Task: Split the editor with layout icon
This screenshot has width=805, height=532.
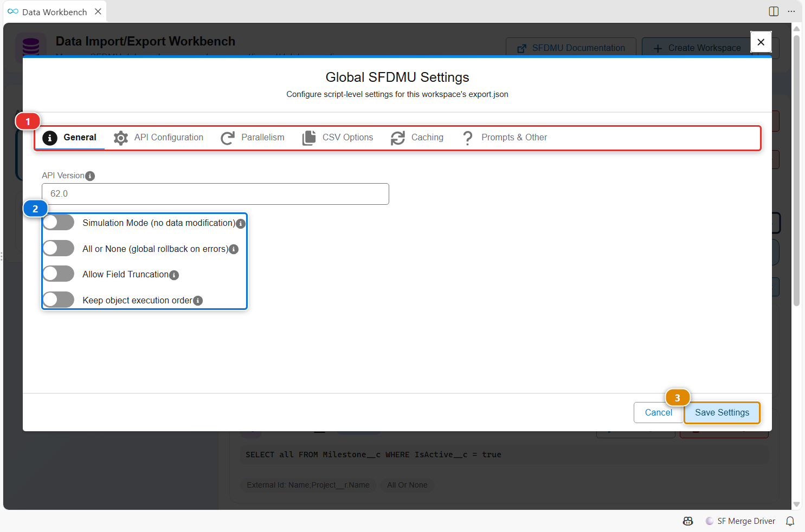Action: (774, 11)
